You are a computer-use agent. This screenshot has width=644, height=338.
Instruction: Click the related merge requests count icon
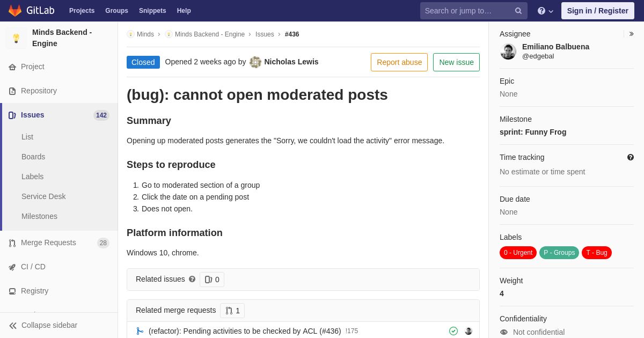(x=229, y=311)
